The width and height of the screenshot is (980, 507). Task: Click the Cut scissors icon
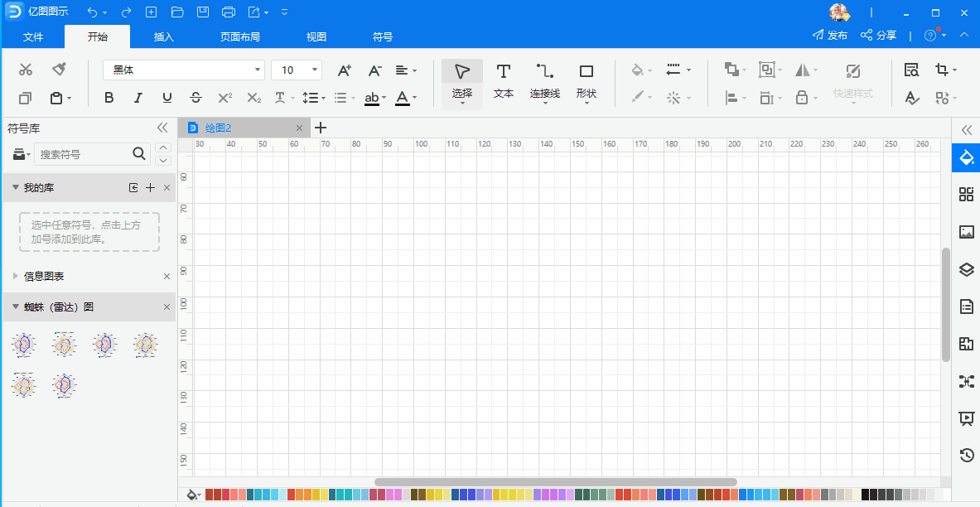[x=26, y=70]
